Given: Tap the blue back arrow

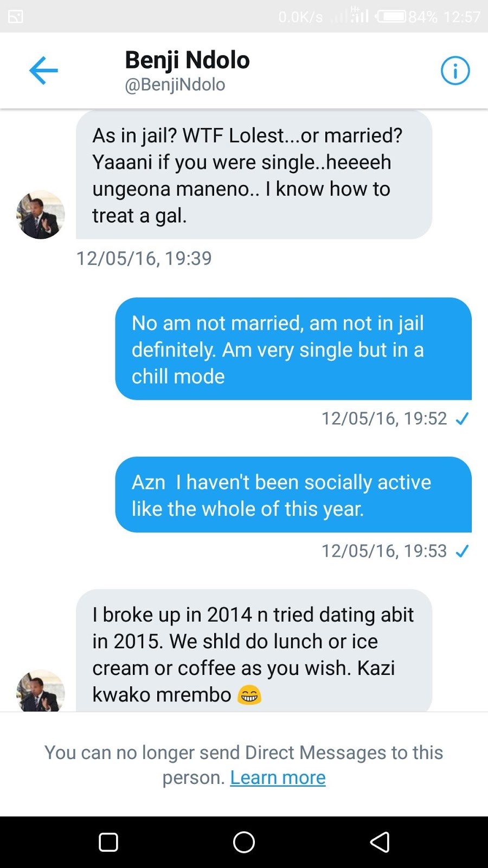Looking at the screenshot, I should tap(43, 71).
